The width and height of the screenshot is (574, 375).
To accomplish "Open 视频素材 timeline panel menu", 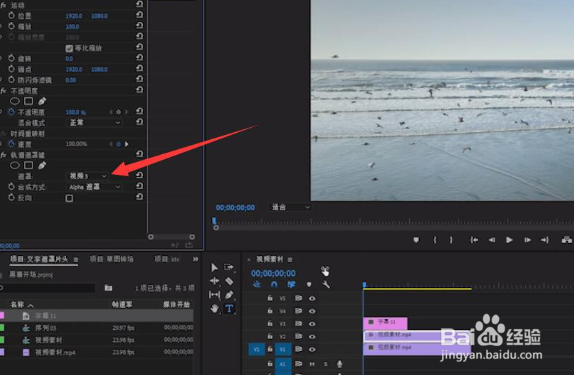I will (x=290, y=260).
